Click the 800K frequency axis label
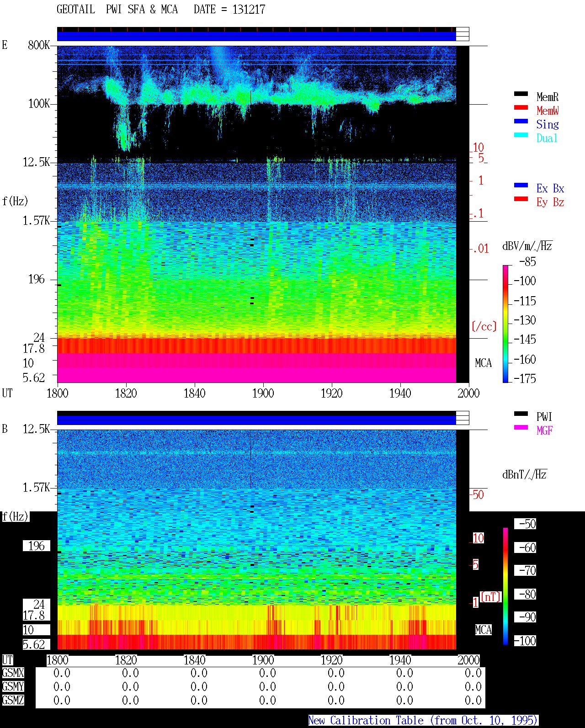Image resolution: width=585 pixels, height=728 pixels. (39, 45)
